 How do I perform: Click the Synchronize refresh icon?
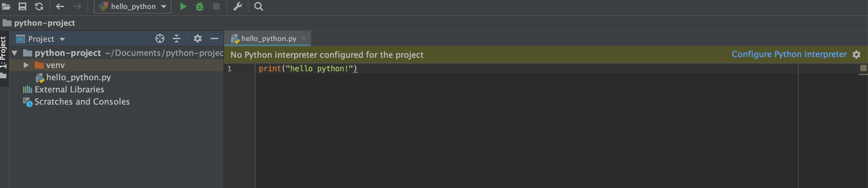39,6
